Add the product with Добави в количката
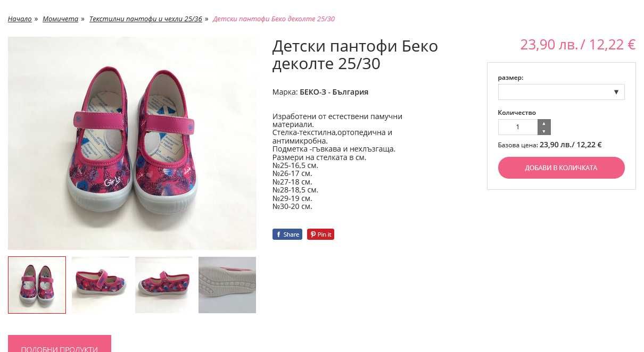Viewport: 644px width, 352px height. [561, 167]
